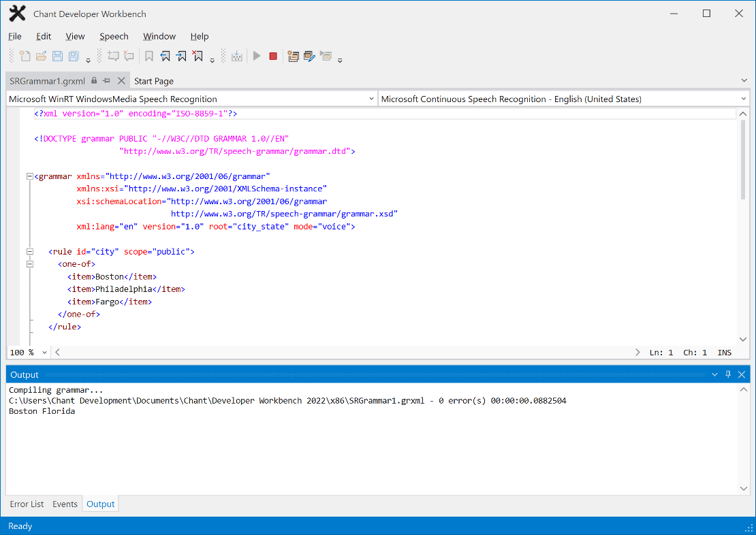Start the speech test with Play
Image resolution: width=756 pixels, height=535 pixels.
pyautogui.click(x=257, y=56)
